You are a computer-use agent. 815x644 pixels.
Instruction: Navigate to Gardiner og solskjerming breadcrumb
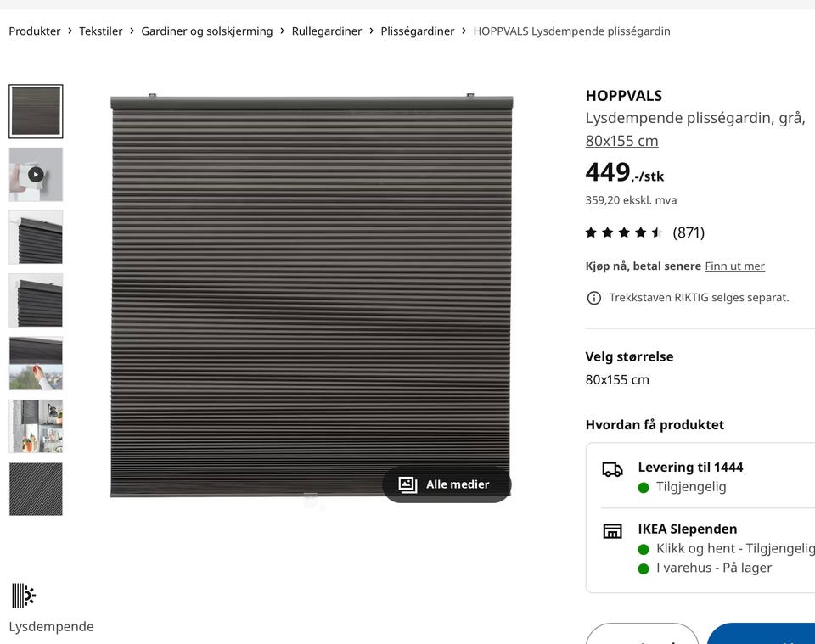[x=207, y=31]
